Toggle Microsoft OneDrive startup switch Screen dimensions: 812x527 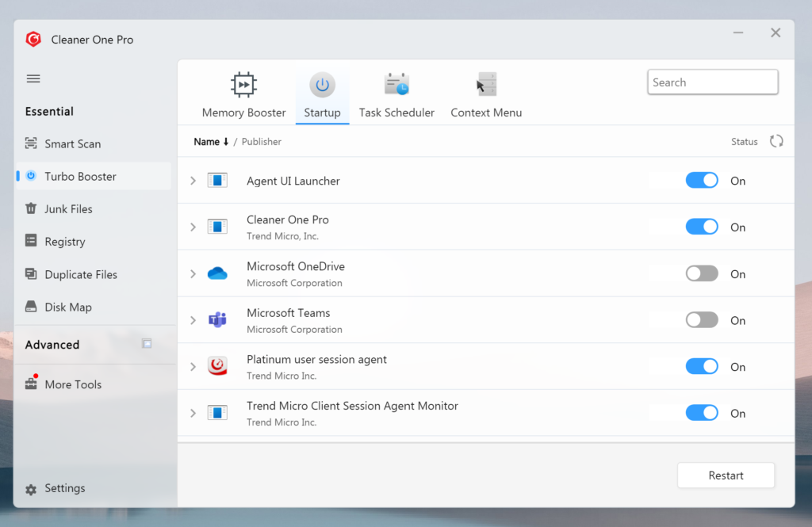701,274
